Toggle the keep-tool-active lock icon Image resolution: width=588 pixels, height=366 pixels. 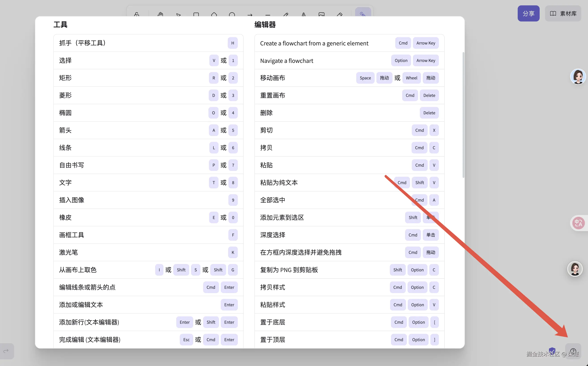137,15
